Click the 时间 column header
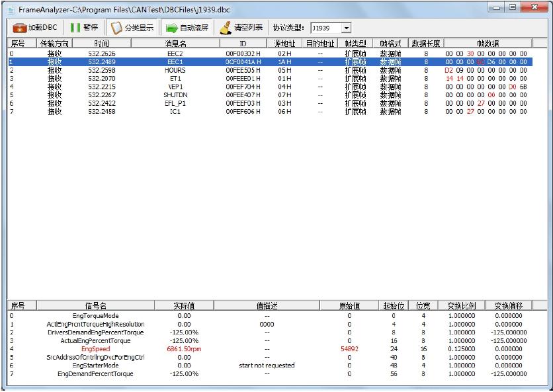Image resolution: width=553 pixels, height=392 pixels. click(x=101, y=44)
